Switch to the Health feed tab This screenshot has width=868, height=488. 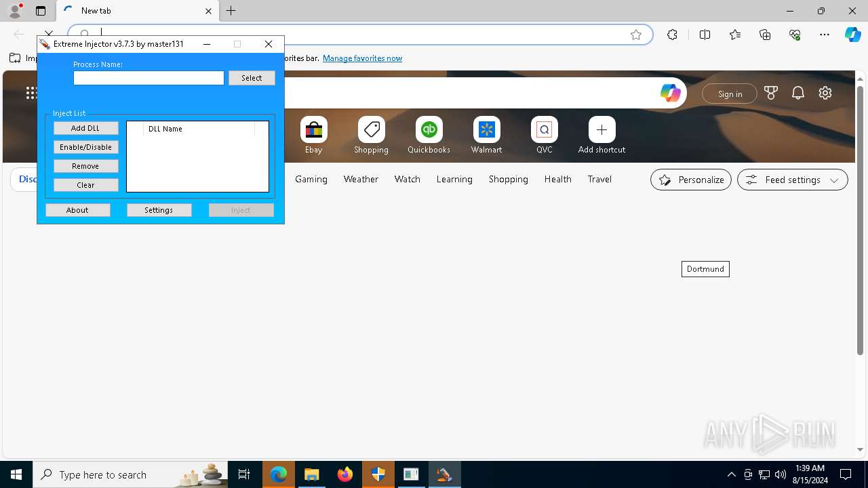557,180
